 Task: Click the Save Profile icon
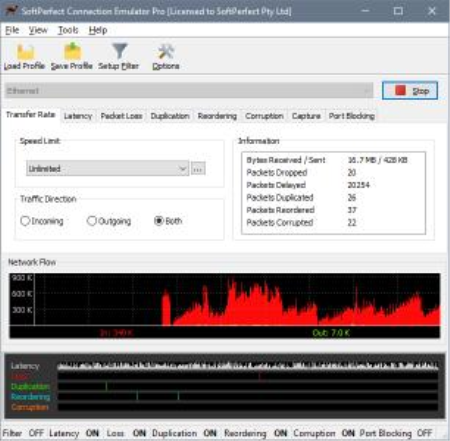[72, 51]
